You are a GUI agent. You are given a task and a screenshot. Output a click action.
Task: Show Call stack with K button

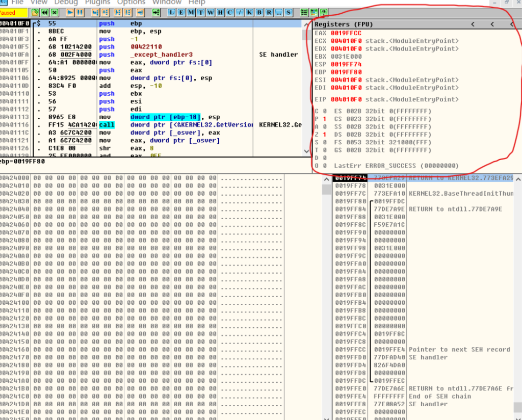click(250, 12)
